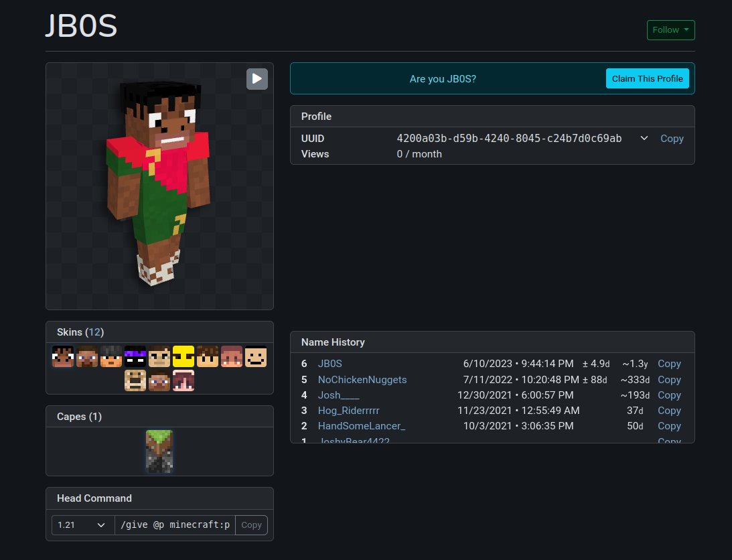Click the 3D skin model preview
Image resolution: width=732 pixels, height=560 pixels.
(x=159, y=186)
